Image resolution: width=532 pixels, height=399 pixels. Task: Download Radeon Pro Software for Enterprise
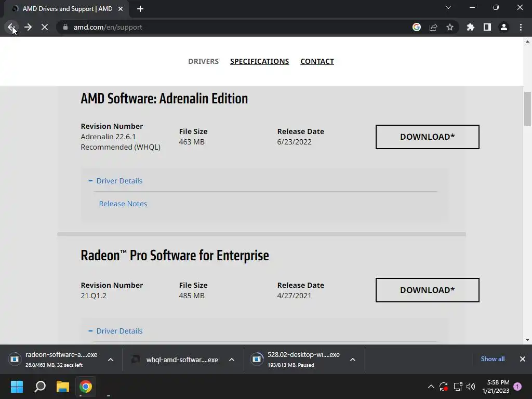428,290
